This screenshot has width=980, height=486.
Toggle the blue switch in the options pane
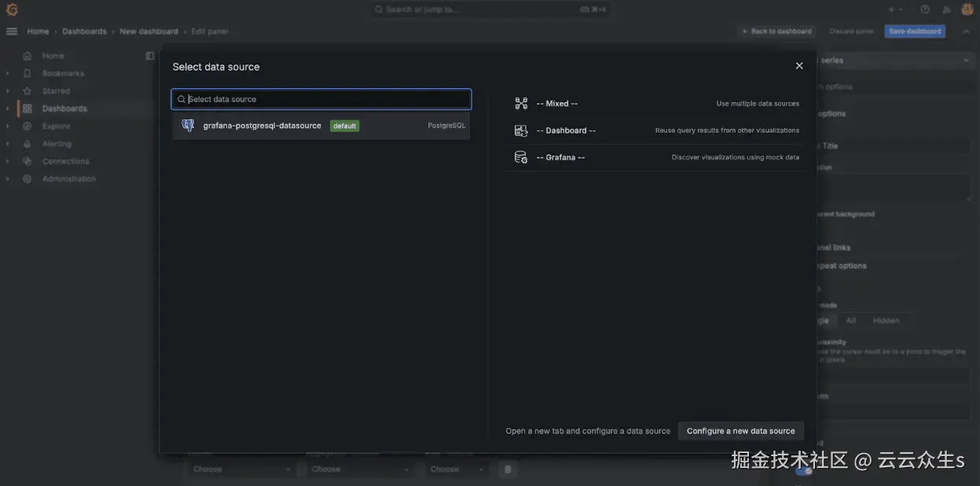(805, 470)
